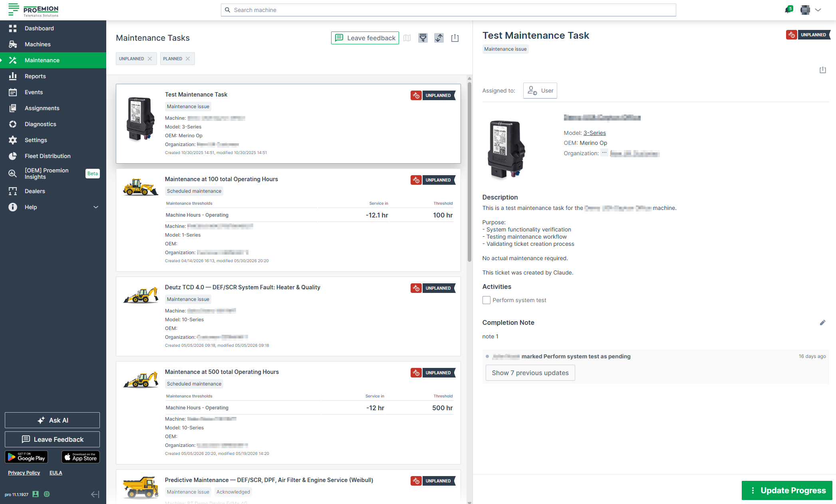Open OEM Proemion Insights icon
This screenshot has height=504, width=836.
13,174
